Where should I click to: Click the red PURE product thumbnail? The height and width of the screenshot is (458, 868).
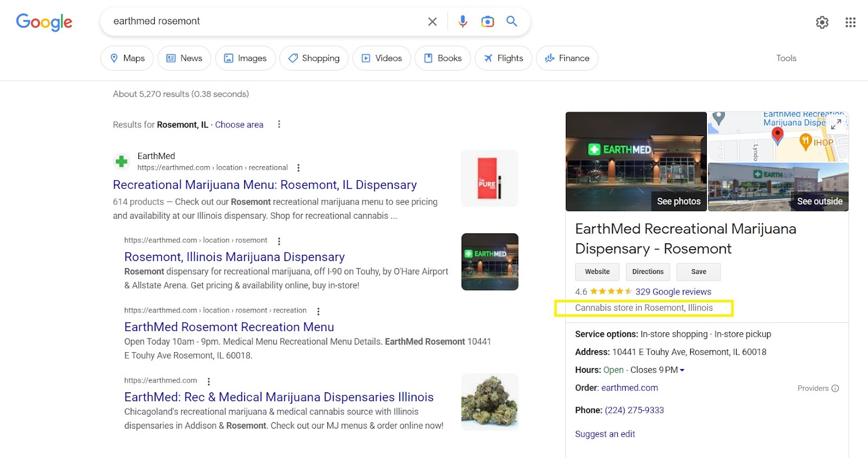coord(489,178)
